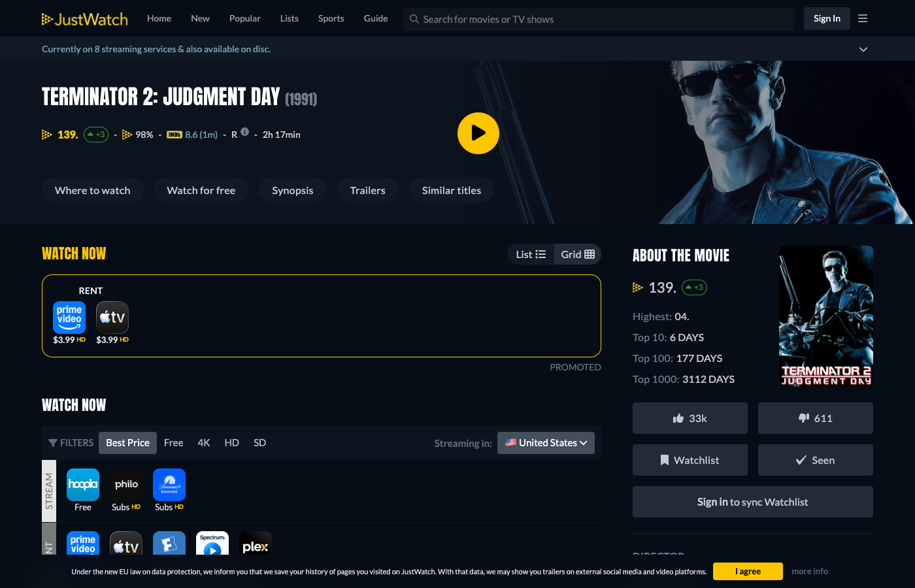The image size is (915, 588).
Task: Open the hamburger menu in the header
Action: coord(863,19)
